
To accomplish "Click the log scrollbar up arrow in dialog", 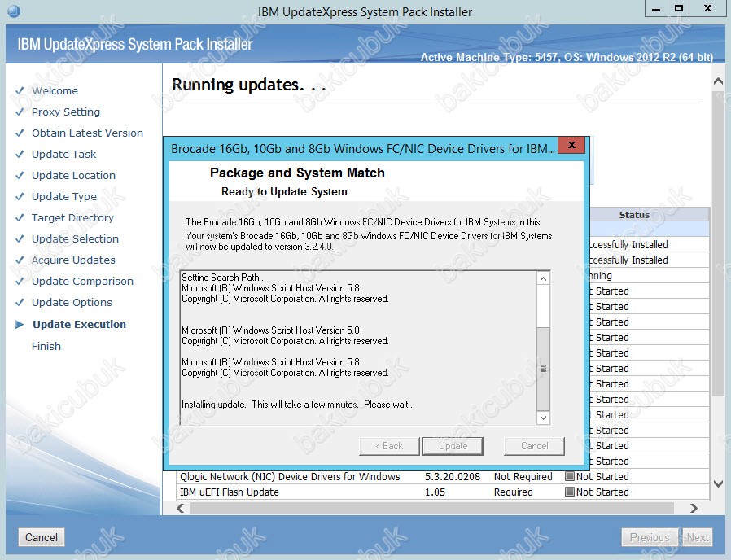I will (x=543, y=279).
